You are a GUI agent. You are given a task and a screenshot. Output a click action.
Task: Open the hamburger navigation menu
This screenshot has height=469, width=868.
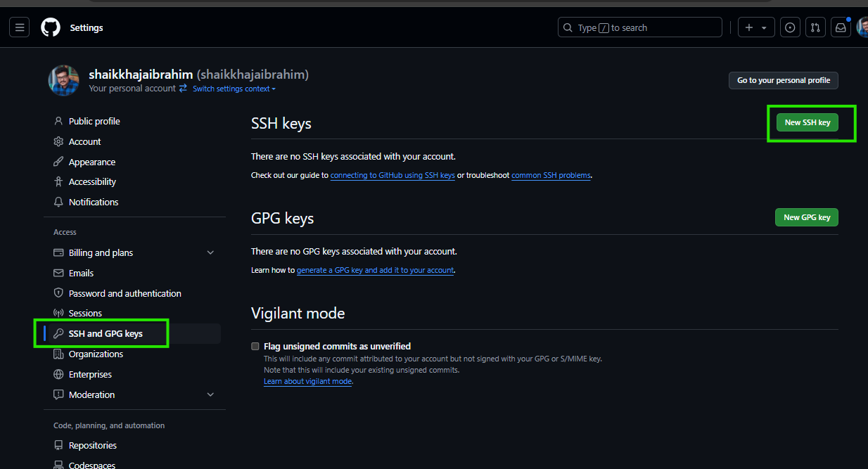(x=20, y=27)
